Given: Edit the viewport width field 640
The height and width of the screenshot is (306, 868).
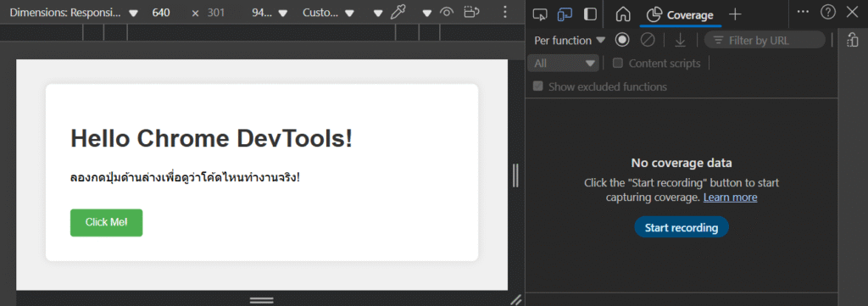Looking at the screenshot, I should click(161, 13).
